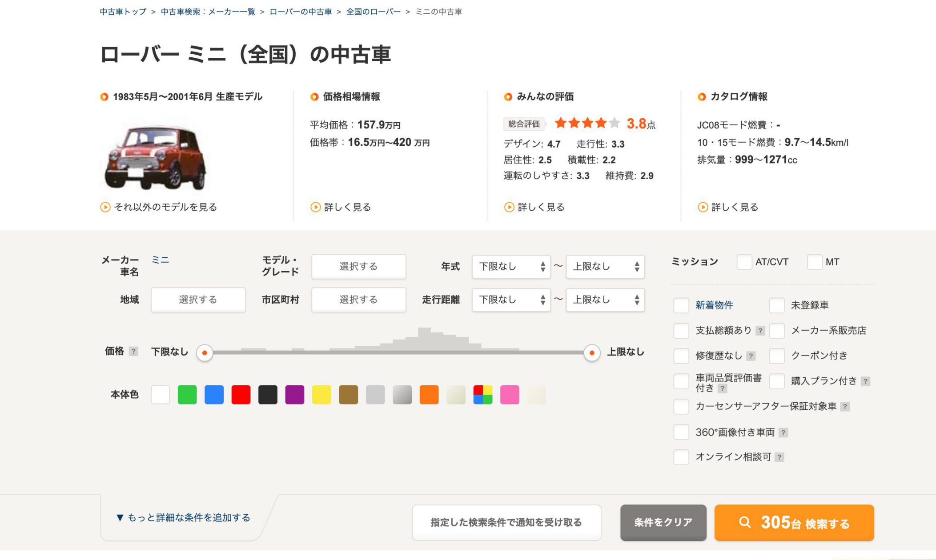The image size is (936, 560).
Task: Open 年式 lower limit dropdown
Action: pos(511,267)
